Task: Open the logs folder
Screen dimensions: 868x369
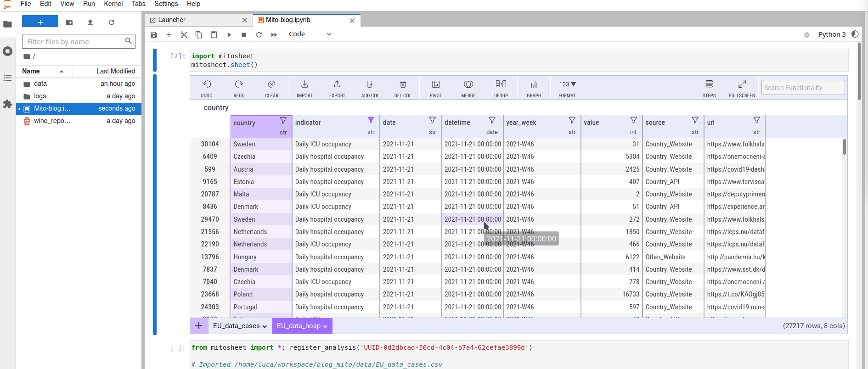Action: (79, 96)
